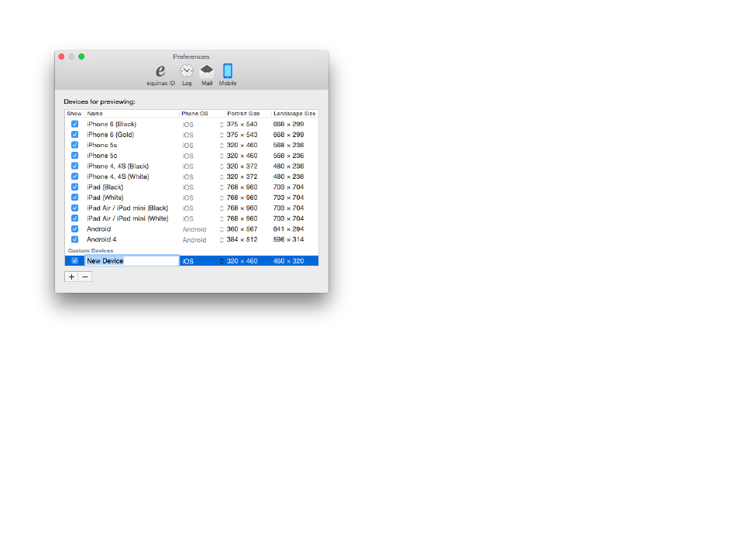Toggle Show checkbox for iPad Air / iPad mini (Black)
739x560 pixels.
pos(74,208)
